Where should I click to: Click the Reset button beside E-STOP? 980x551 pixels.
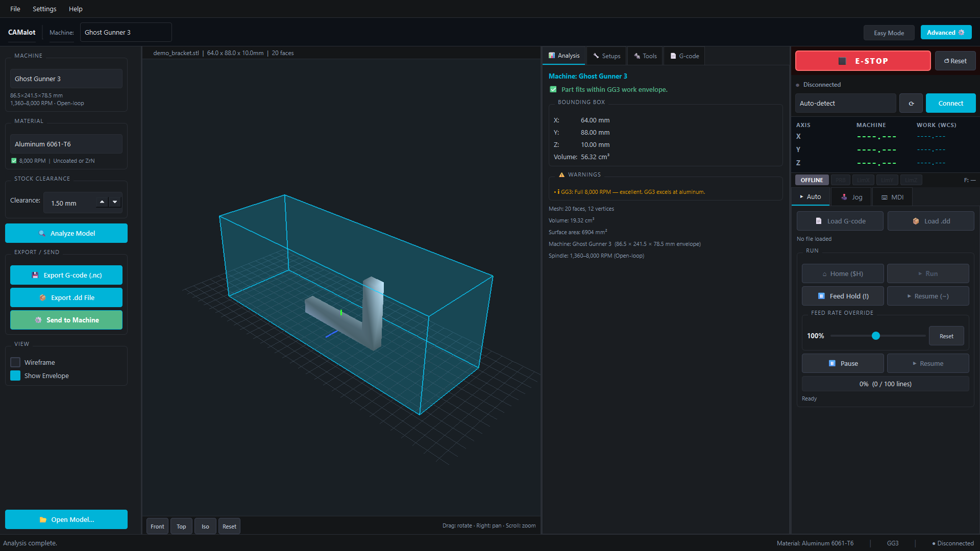click(x=955, y=61)
